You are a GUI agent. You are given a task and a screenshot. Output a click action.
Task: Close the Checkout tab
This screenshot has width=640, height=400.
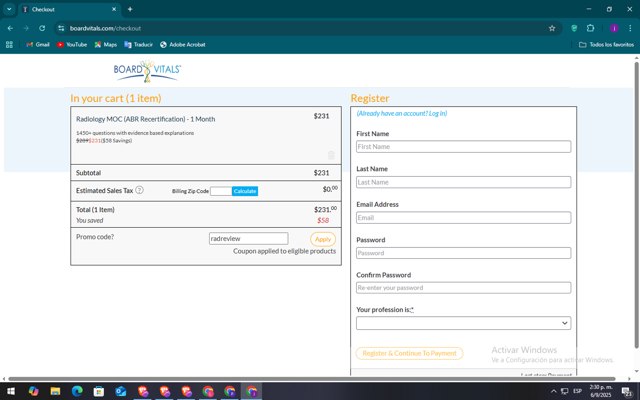114,9
